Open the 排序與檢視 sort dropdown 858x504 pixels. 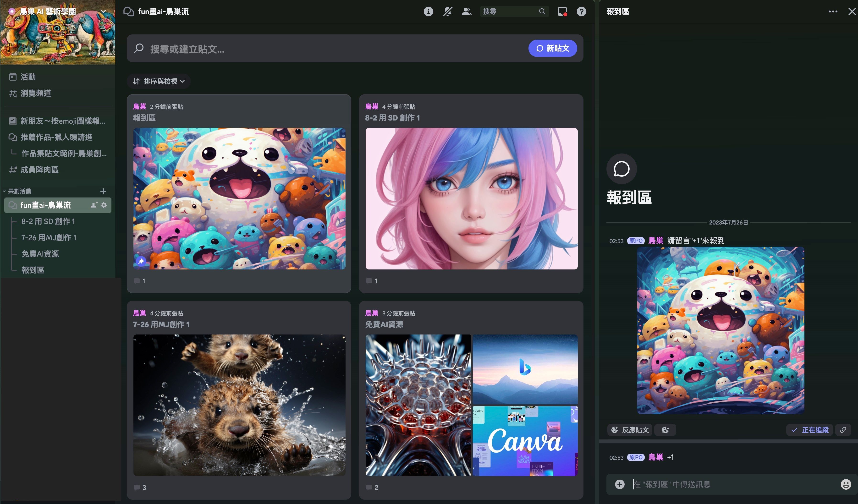[159, 81]
